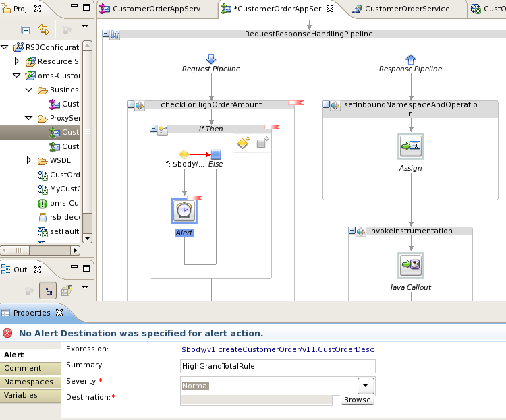Collapse the RSBConfiguration tree node
506x420 pixels.
click(5, 47)
